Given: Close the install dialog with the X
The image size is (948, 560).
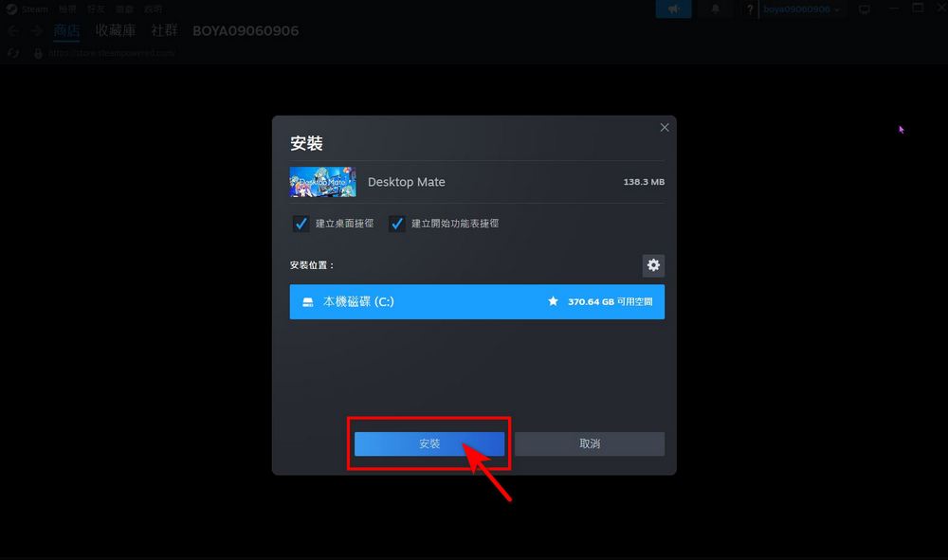Looking at the screenshot, I should pos(665,128).
